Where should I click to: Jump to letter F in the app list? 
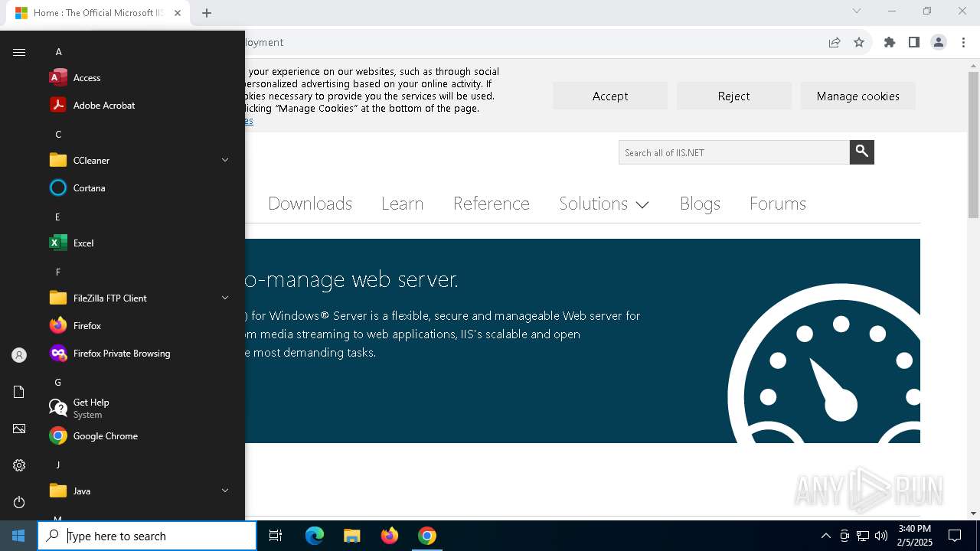[x=58, y=272]
